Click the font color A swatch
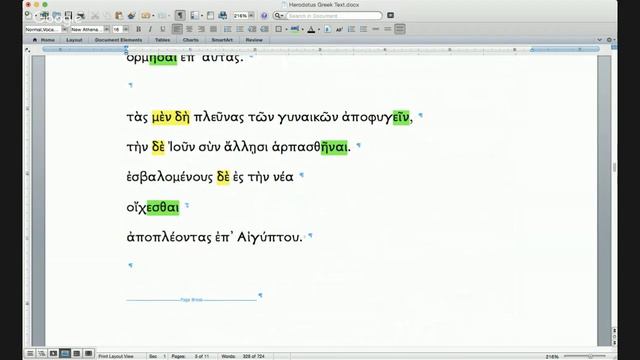The height and width of the screenshot is (360, 640). point(311,29)
